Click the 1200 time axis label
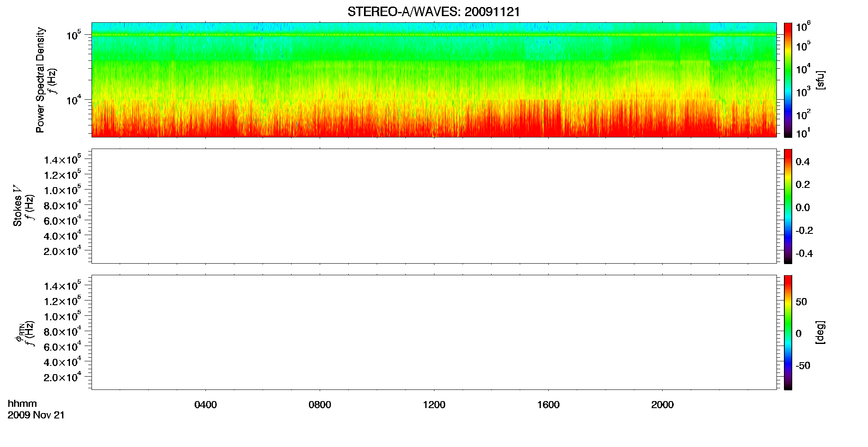The width and height of the screenshot is (868, 447). [434, 405]
